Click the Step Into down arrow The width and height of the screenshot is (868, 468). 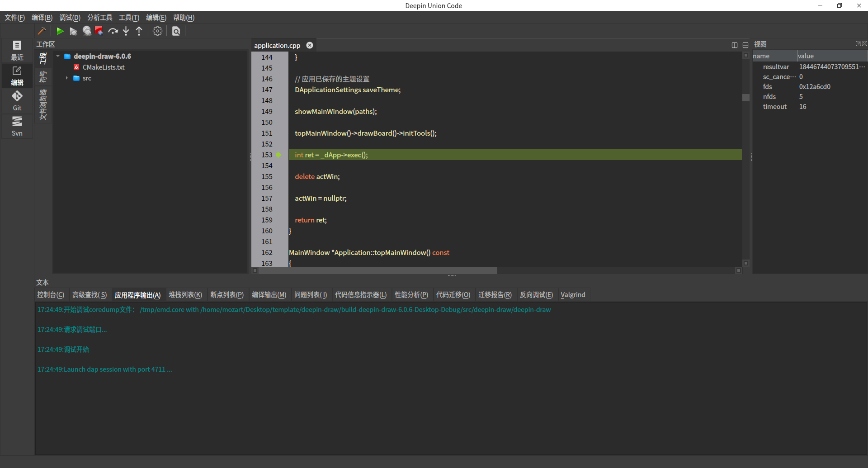click(x=126, y=31)
